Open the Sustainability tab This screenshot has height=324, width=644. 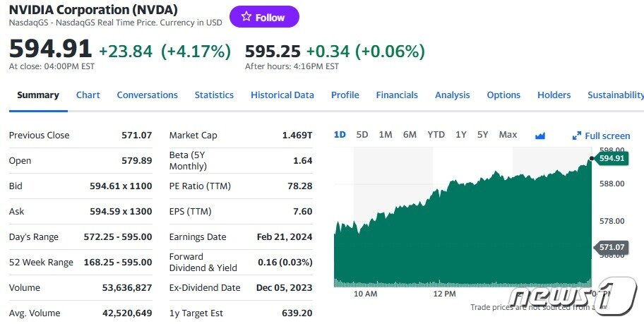tap(615, 95)
